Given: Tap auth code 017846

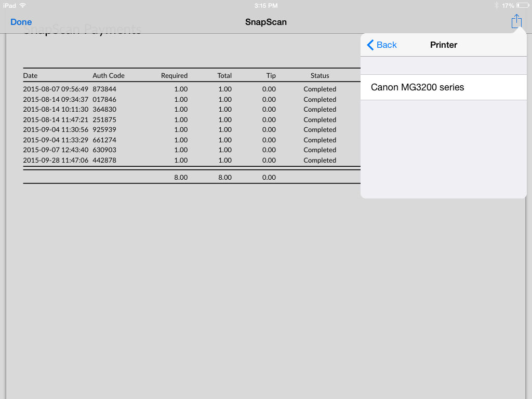Looking at the screenshot, I should pos(104,99).
